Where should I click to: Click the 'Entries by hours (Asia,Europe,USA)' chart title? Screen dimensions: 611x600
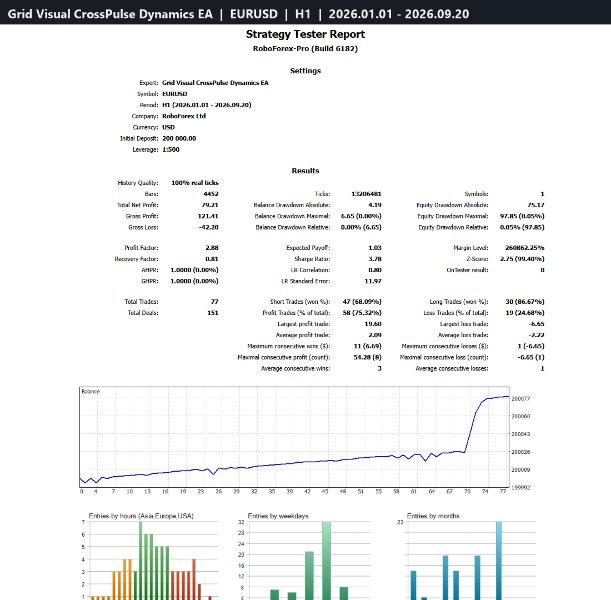click(141, 516)
